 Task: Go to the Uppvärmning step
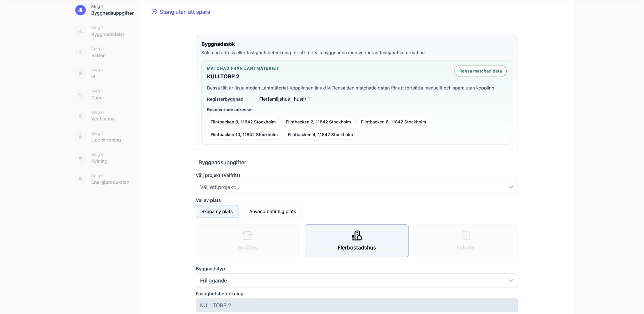(106, 140)
